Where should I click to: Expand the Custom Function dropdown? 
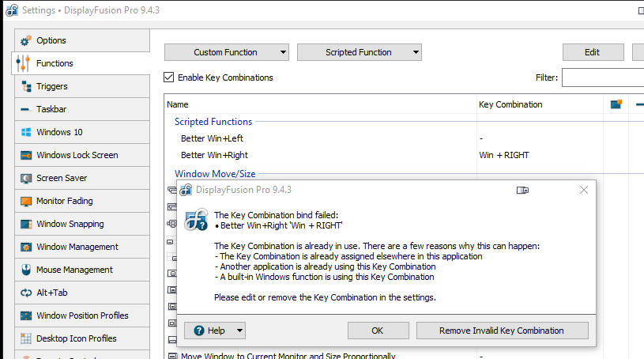click(227, 52)
